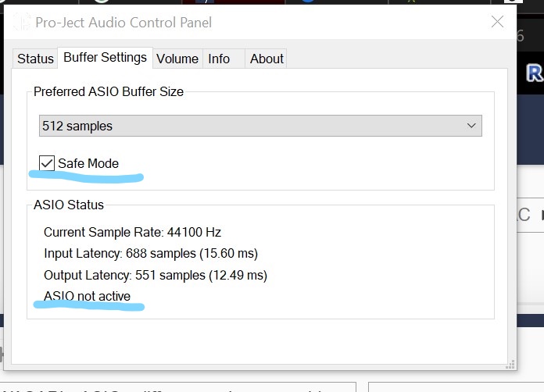The width and height of the screenshot is (544, 392).
Task: Expand the buffer size dropdown arrow
Action: (x=471, y=126)
